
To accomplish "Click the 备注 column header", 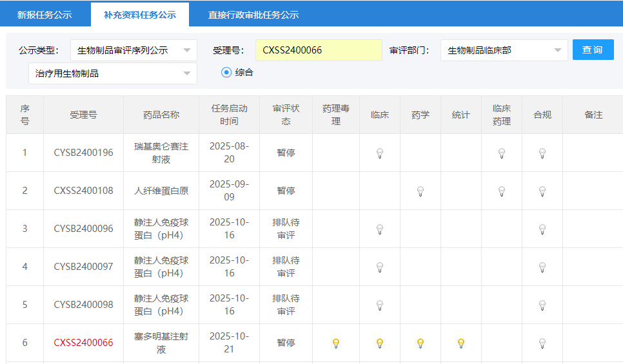I will point(593,115).
